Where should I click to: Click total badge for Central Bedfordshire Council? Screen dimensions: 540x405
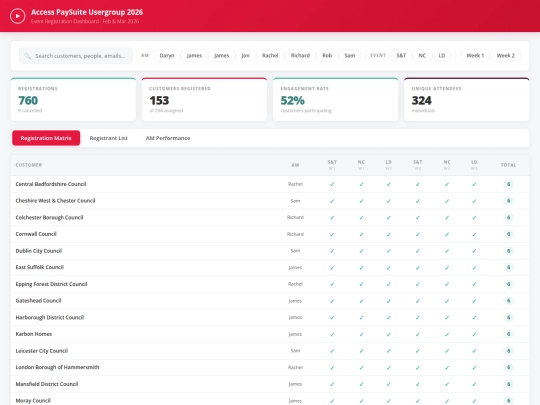pos(508,184)
